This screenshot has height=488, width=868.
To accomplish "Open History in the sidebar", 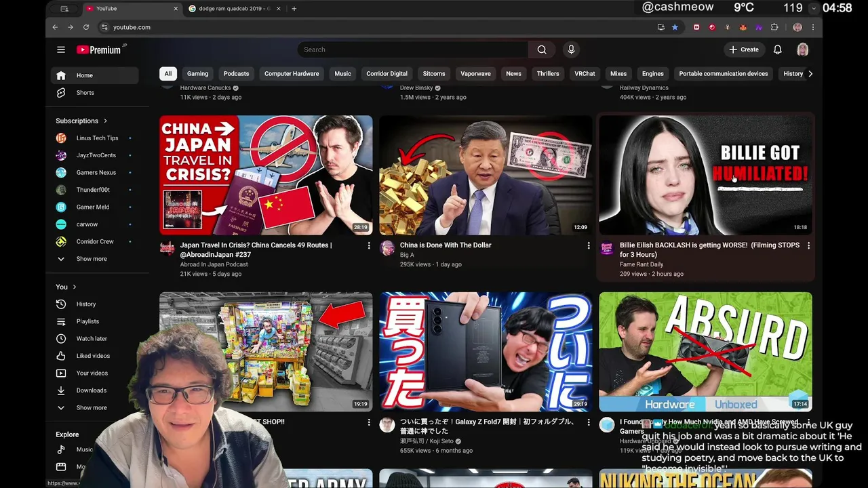I will point(94,304).
